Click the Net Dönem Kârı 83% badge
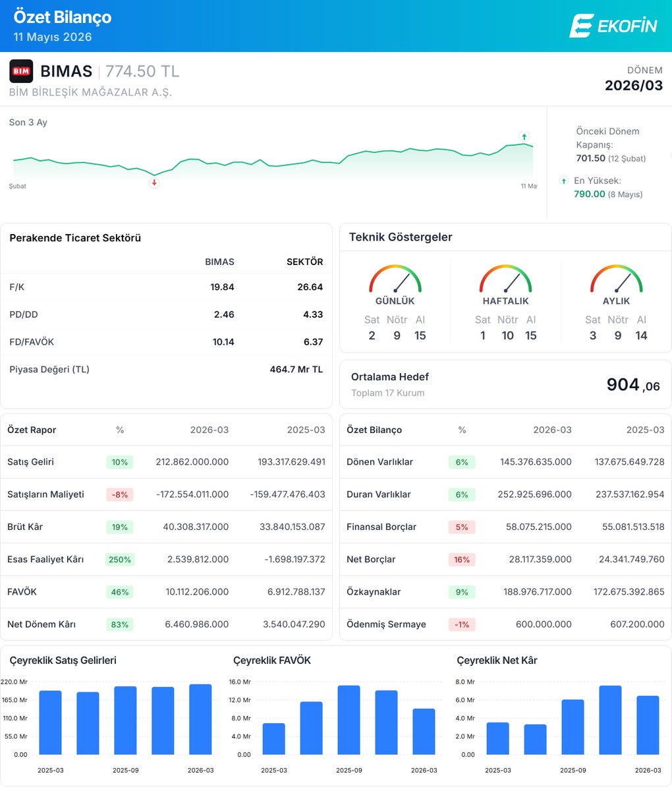Viewport: 672px width, 791px height. pyautogui.click(x=120, y=624)
